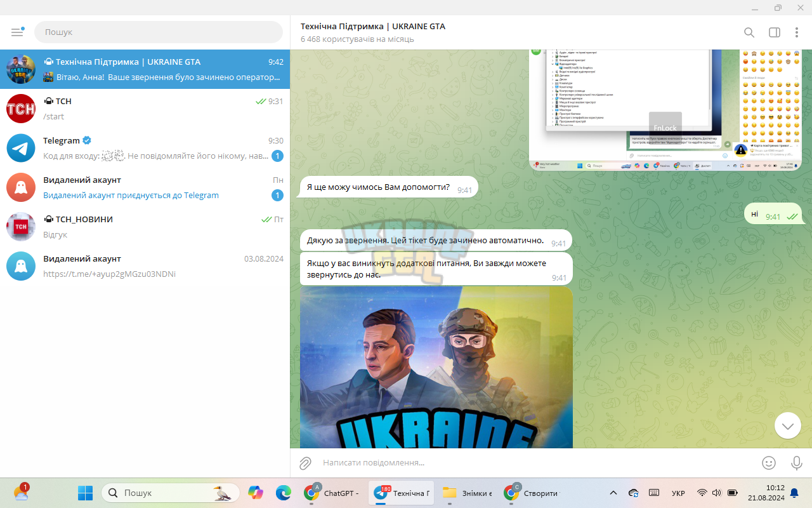Click the blue ghost avatar of deleted account
This screenshot has width=812, height=508.
[21, 266]
